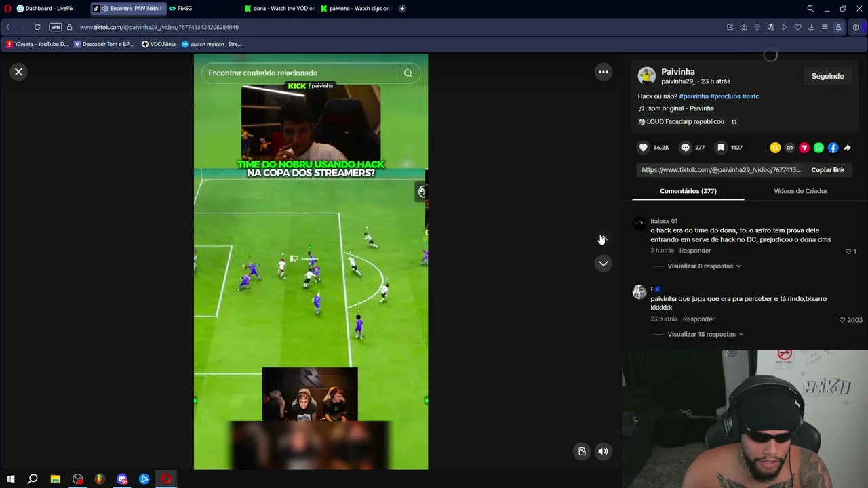The image size is (868, 488).
Task: Open the Y2meta - YouTube bookmark
Action: [x=37, y=44]
